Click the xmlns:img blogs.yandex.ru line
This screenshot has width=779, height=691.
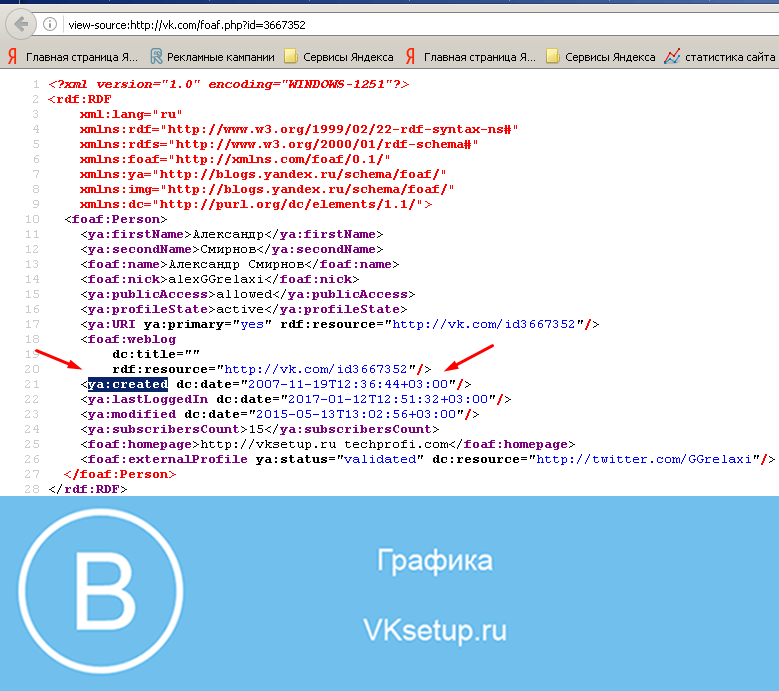267,189
